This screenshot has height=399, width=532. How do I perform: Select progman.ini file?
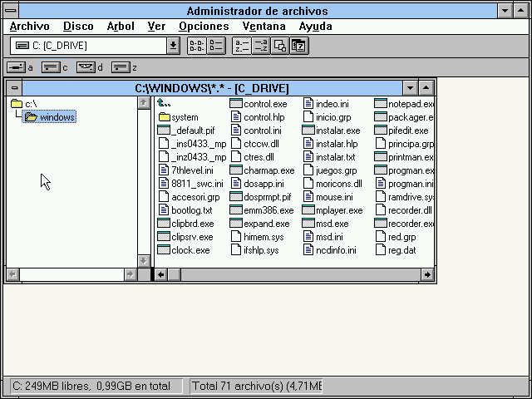click(x=405, y=184)
